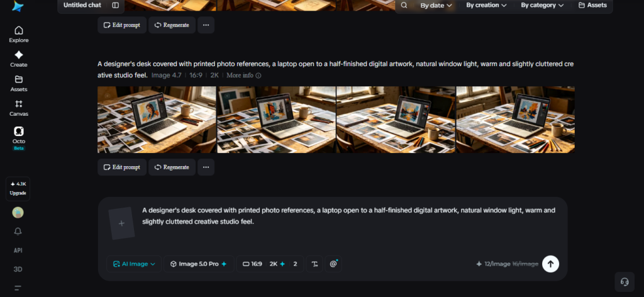The image size is (644, 297).
Task: Launch the Octo Beta assistant
Action: point(18,138)
